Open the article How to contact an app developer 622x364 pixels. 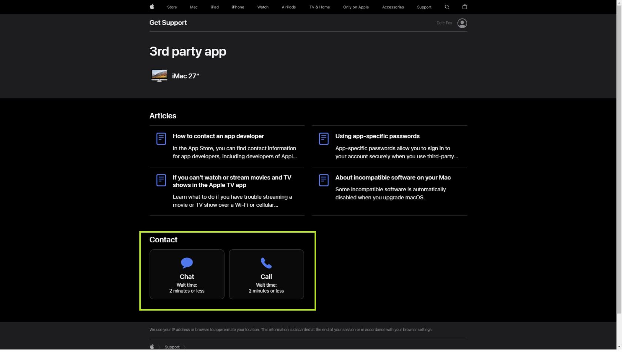(x=218, y=136)
